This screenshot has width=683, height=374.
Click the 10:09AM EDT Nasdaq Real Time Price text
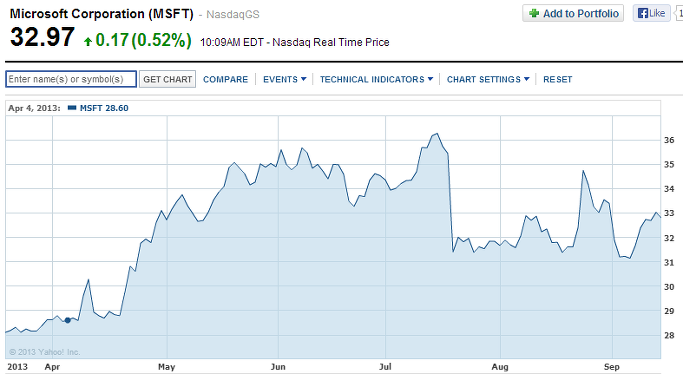[x=294, y=42]
